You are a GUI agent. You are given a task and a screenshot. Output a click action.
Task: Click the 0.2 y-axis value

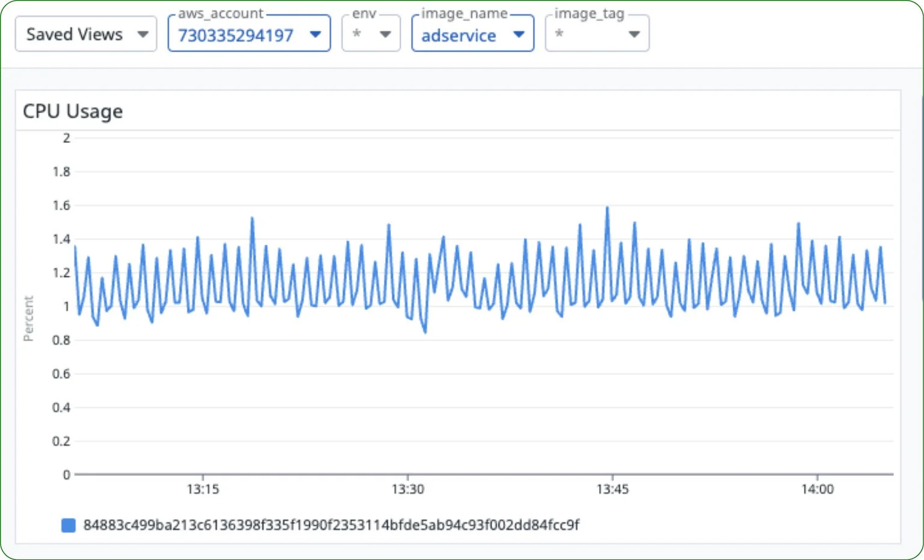(x=61, y=441)
